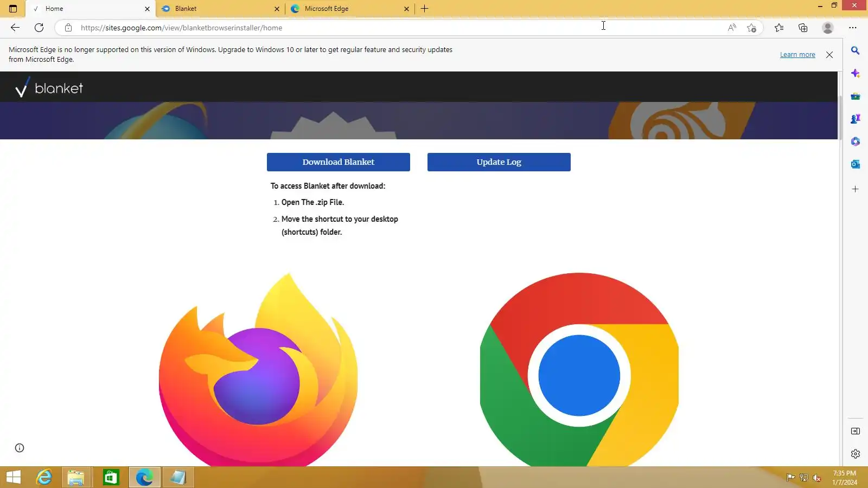
Task: Open Outlook in sidebar
Action: [x=856, y=164]
